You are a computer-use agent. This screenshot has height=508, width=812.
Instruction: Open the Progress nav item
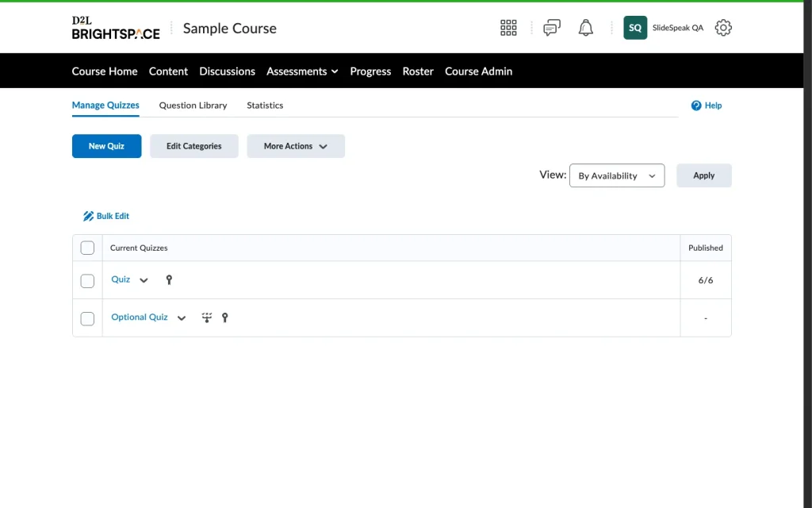pos(370,71)
